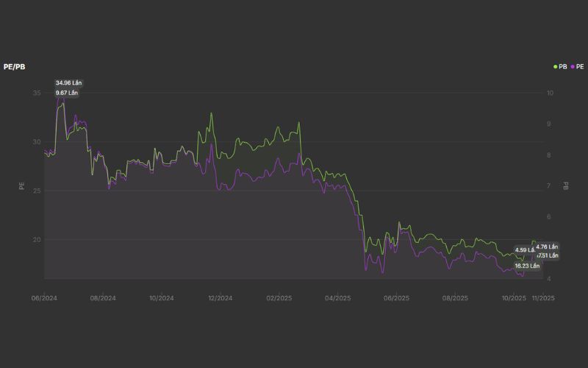Click the 06/2024 date axis label
The width and height of the screenshot is (588, 368).
[x=45, y=298]
